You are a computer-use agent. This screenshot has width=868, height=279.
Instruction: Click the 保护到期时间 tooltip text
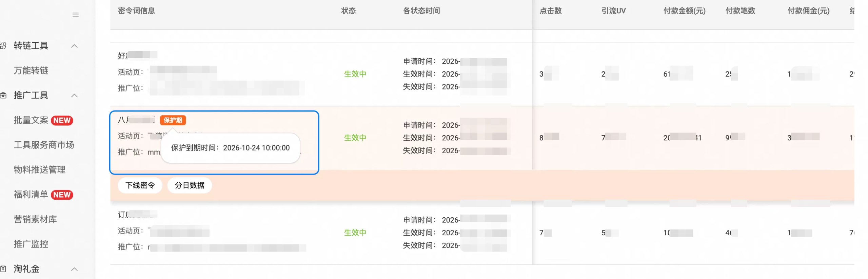[230, 148]
